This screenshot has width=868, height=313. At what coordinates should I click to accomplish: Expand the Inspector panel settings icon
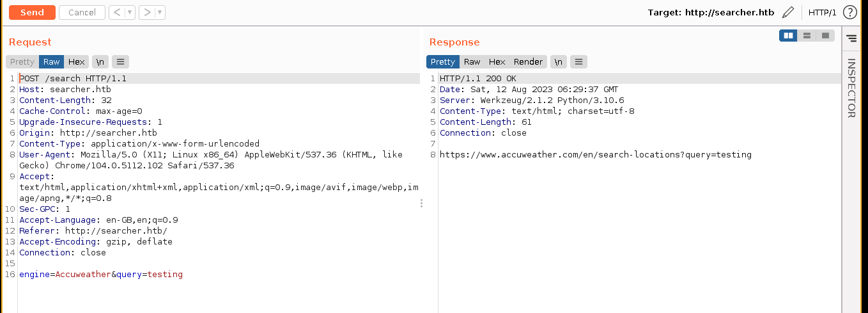(851, 38)
